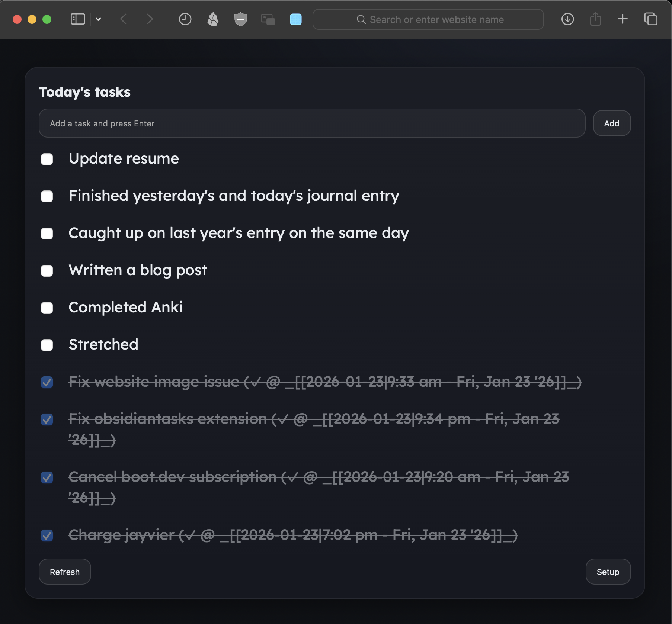Toggle the Safari sidebar icon
This screenshot has width=672, height=624.
(x=78, y=19)
